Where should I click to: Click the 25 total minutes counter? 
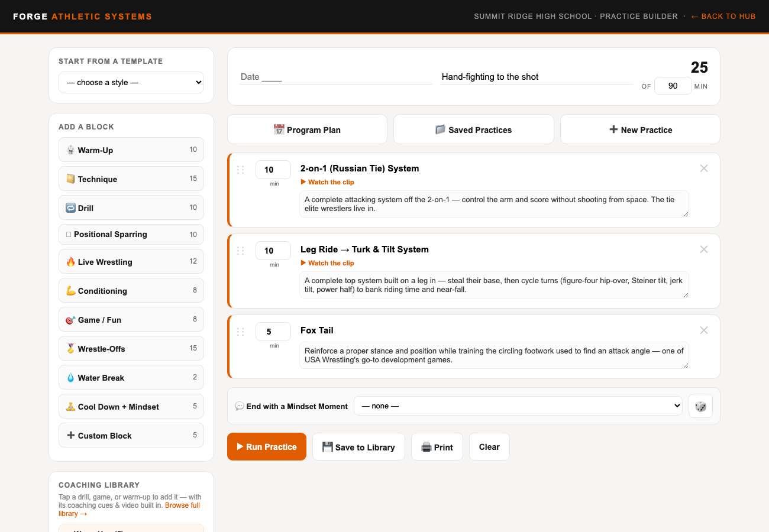click(x=699, y=67)
